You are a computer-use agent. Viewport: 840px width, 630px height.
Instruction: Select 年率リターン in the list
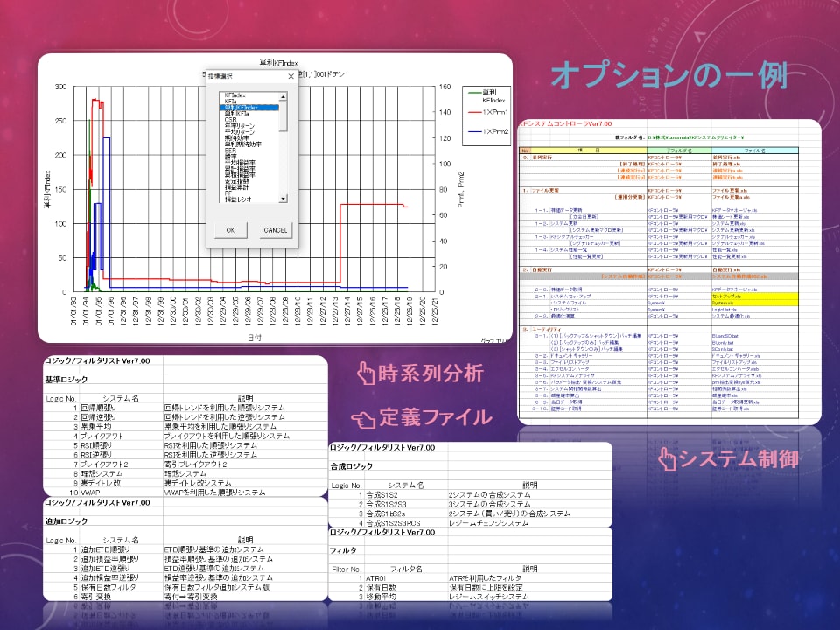tap(240, 126)
